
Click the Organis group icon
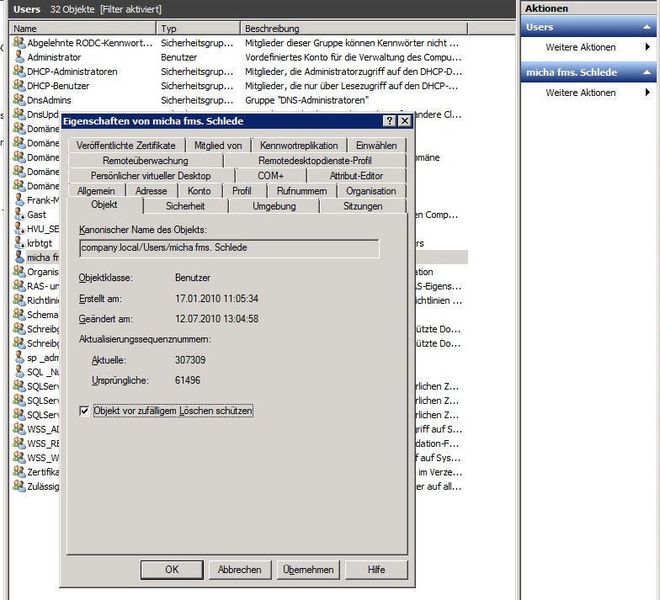point(19,272)
